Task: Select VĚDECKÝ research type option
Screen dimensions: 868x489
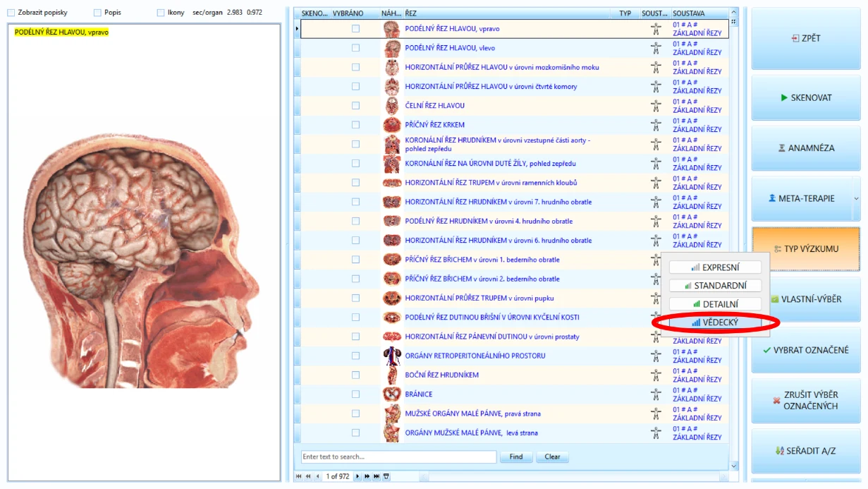Action: pyautogui.click(x=715, y=322)
